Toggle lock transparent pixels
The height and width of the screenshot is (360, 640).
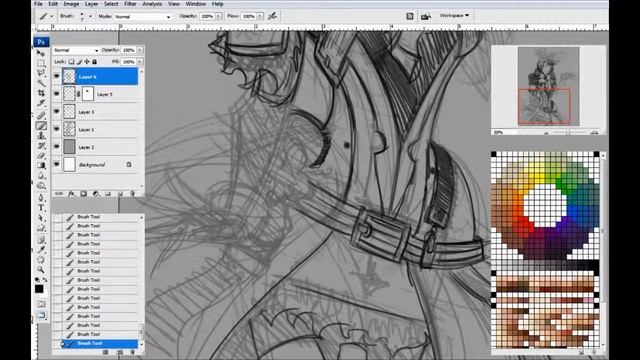coord(71,62)
